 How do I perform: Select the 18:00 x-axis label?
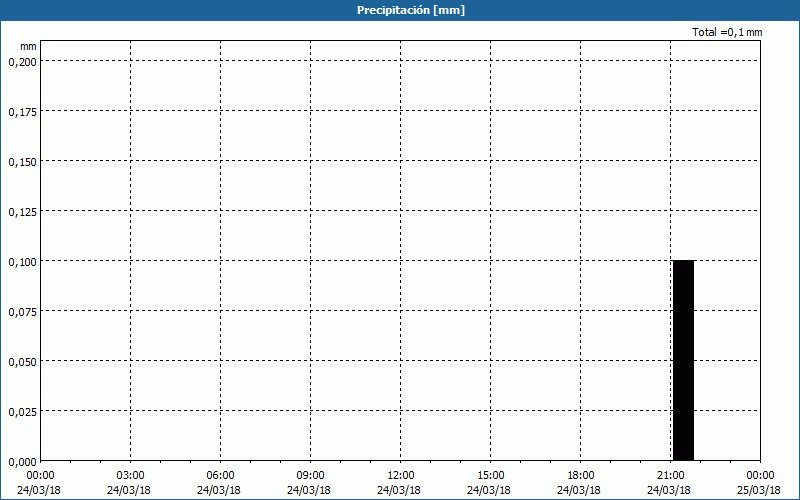pos(580,475)
